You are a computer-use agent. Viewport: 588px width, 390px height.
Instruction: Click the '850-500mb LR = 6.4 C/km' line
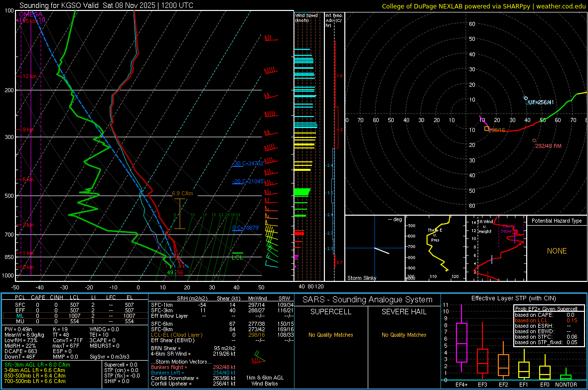[x=35, y=376]
